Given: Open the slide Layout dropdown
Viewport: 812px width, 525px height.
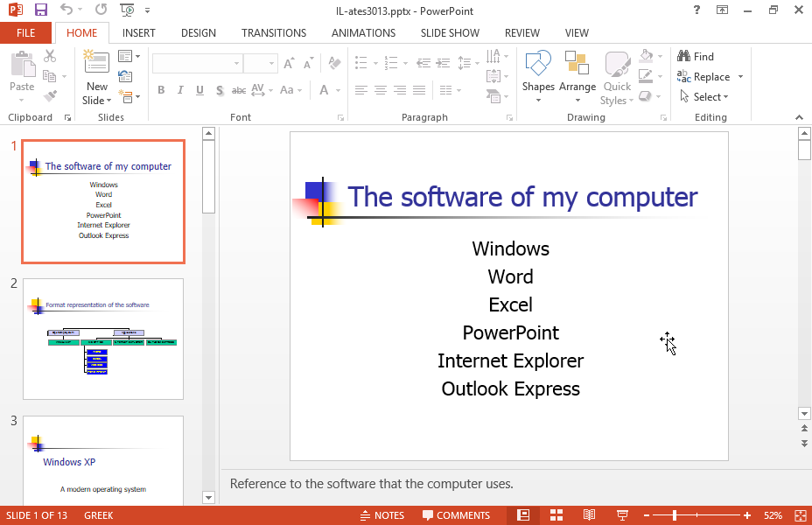Looking at the screenshot, I should coord(129,56).
